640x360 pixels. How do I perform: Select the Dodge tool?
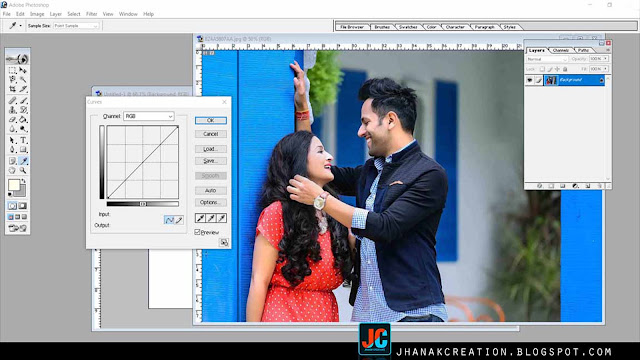(23, 129)
